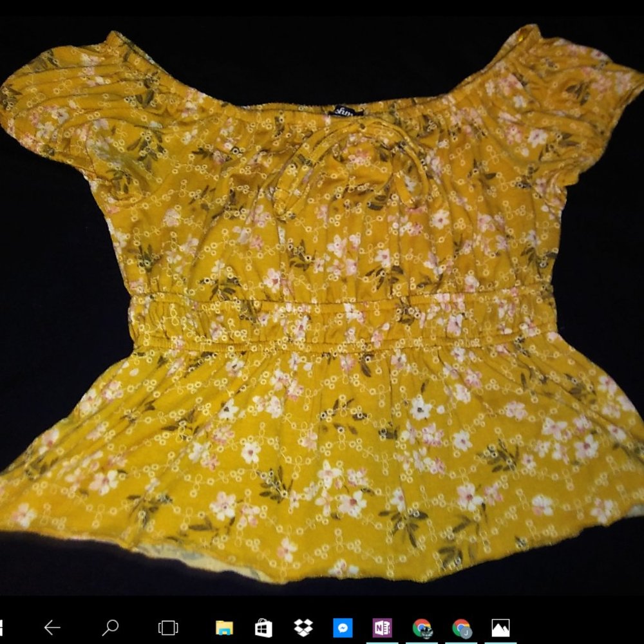
Task: Switch to Chrome profile J window
Action: coord(461,628)
